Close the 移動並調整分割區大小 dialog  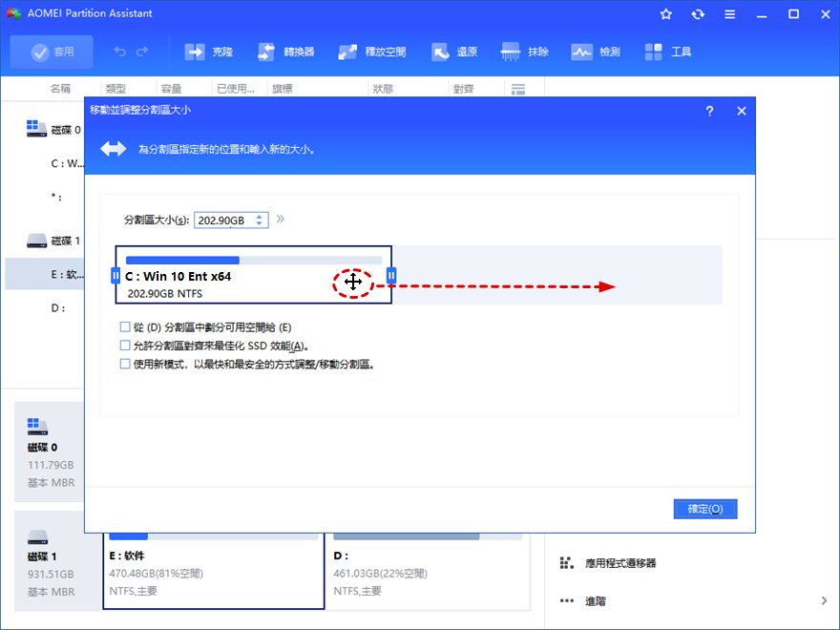[x=742, y=111]
